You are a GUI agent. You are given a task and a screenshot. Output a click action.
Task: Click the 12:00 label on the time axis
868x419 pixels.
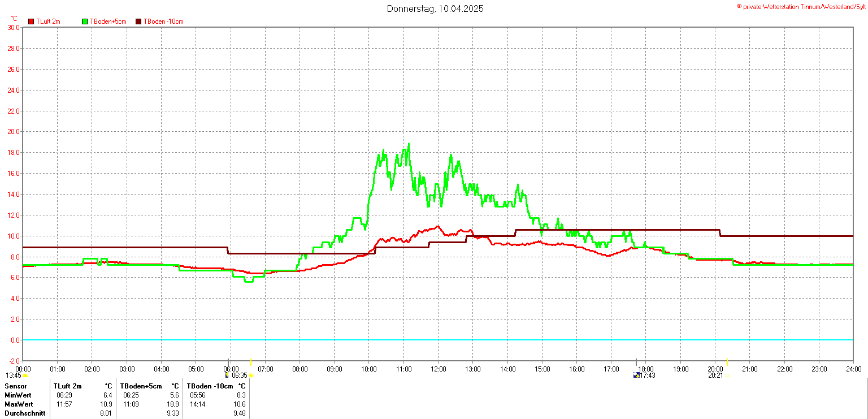tap(439, 369)
